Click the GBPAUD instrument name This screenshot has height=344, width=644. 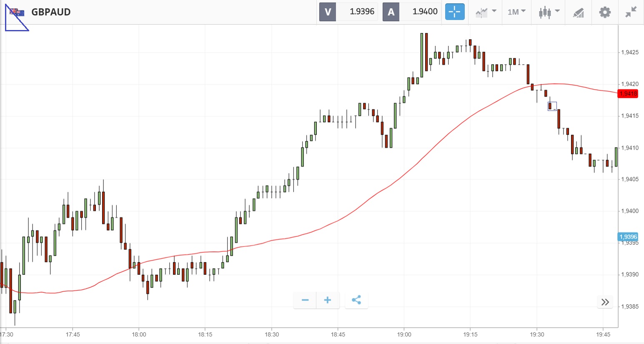point(51,12)
